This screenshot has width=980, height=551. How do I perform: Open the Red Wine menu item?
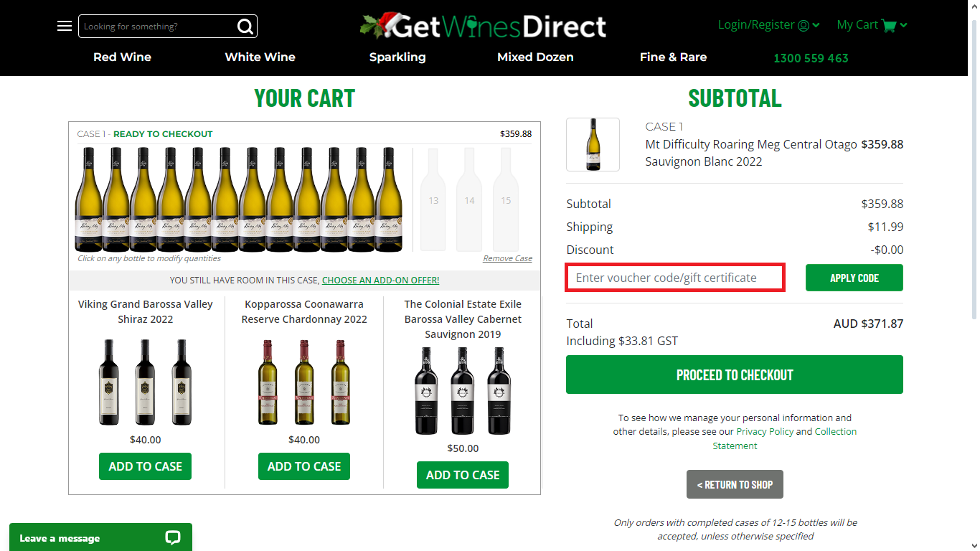[x=122, y=57]
